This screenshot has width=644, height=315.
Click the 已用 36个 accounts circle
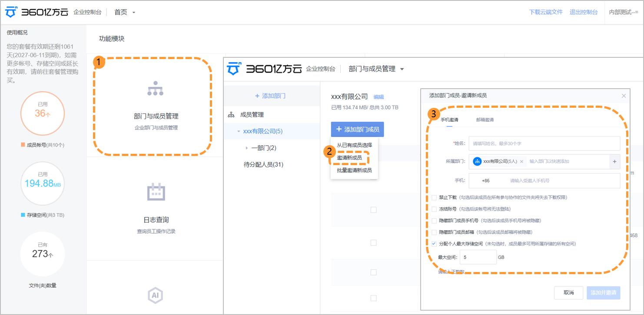pos(43,113)
